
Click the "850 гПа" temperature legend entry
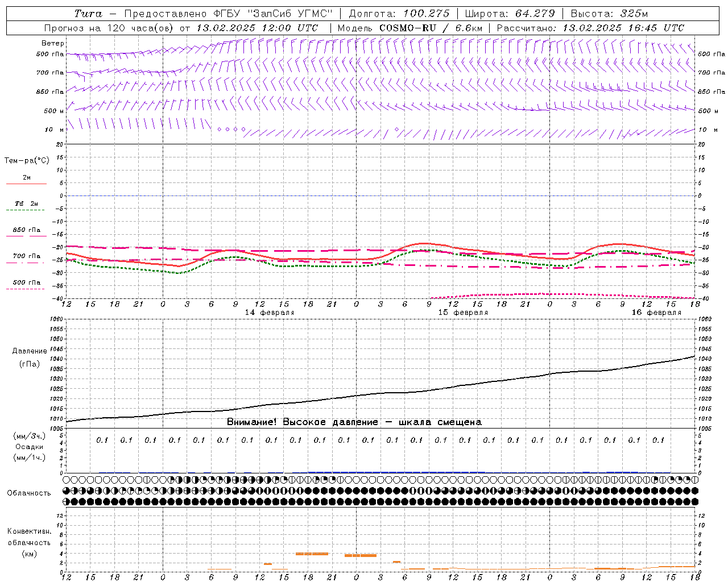27,230
